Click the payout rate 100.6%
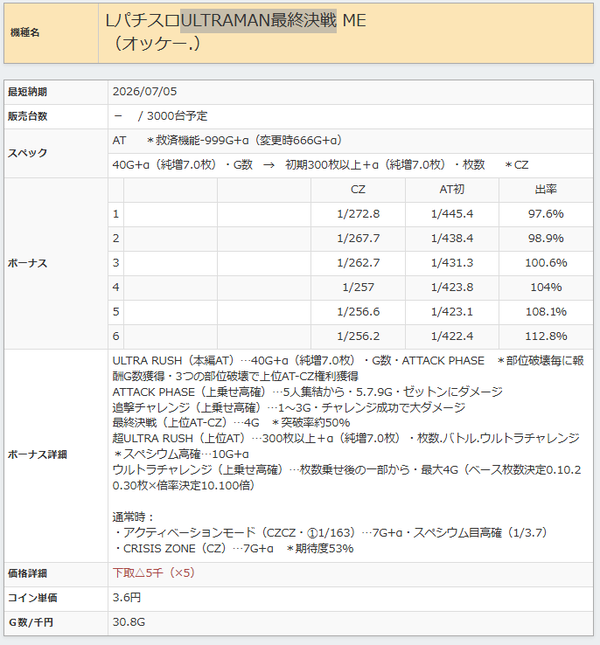Image resolution: width=600 pixels, height=645 pixels. tap(546, 263)
